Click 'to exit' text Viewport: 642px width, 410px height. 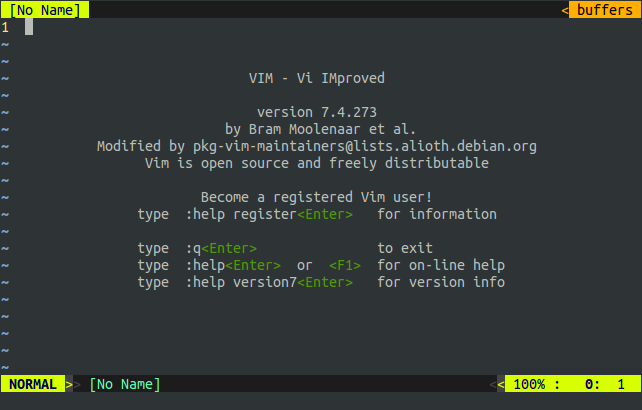click(405, 248)
